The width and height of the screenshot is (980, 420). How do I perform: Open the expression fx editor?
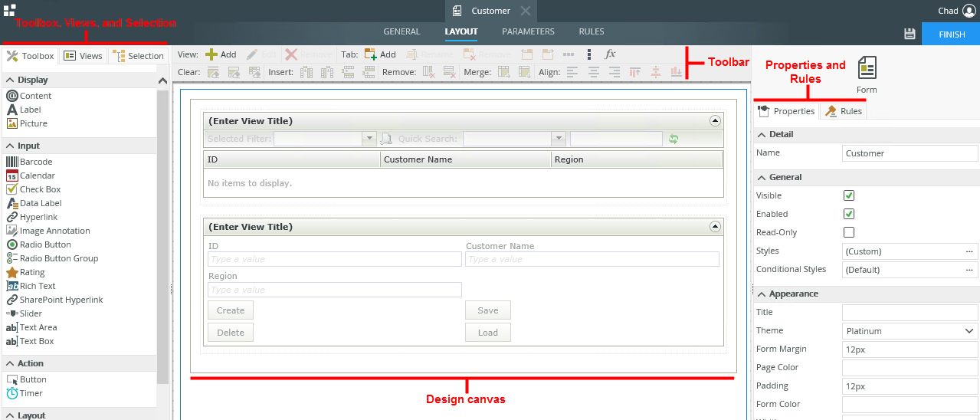tap(610, 54)
